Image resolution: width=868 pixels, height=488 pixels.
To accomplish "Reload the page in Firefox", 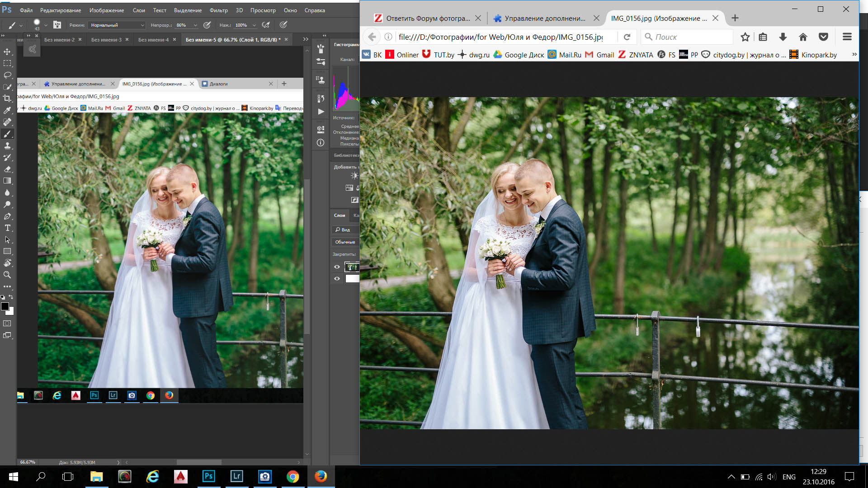I will pos(627,37).
